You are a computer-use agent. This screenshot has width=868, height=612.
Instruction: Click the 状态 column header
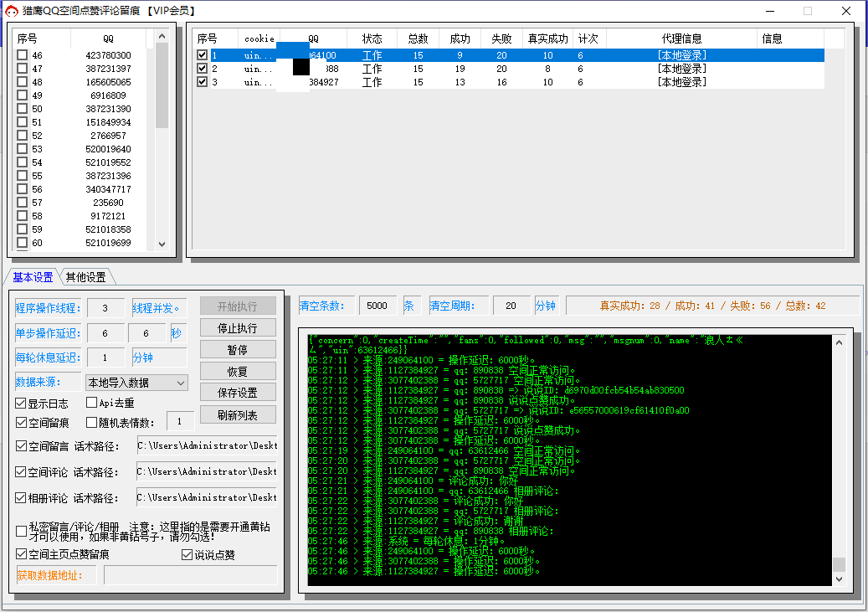click(x=372, y=39)
